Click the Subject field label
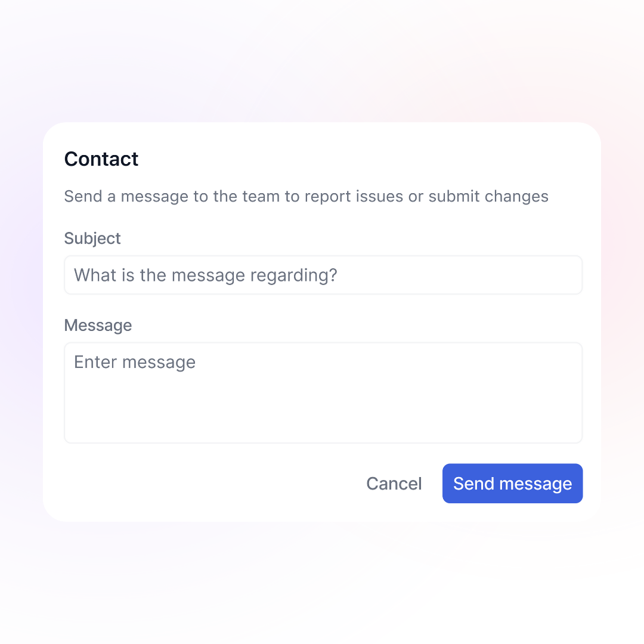 click(x=92, y=239)
